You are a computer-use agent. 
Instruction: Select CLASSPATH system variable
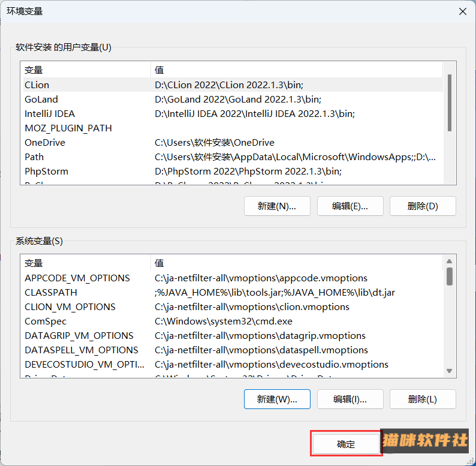click(x=233, y=293)
